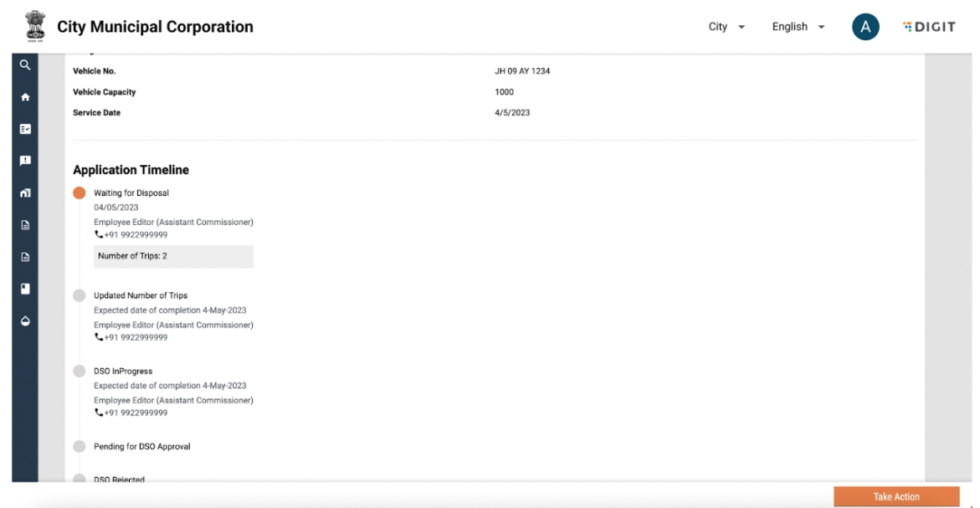Click phone number under DSO InProgress
This screenshot has height=508, width=980.
coord(131,413)
